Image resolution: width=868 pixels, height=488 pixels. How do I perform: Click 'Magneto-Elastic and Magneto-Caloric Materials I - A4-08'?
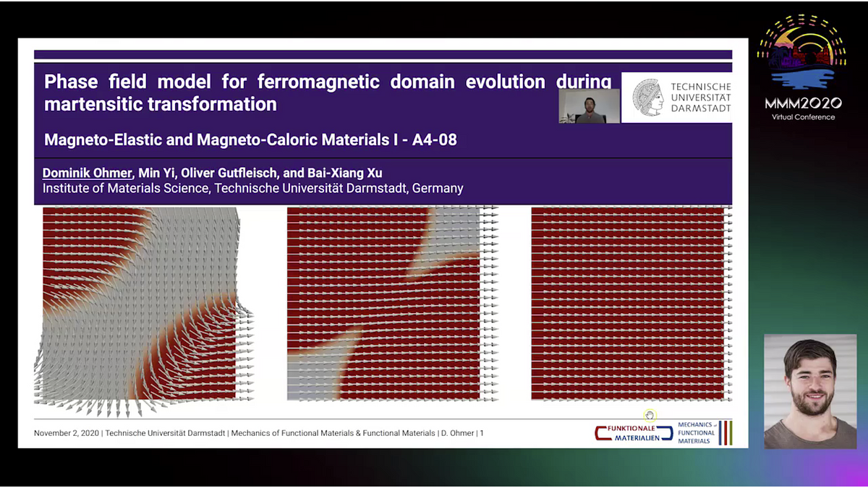point(250,140)
